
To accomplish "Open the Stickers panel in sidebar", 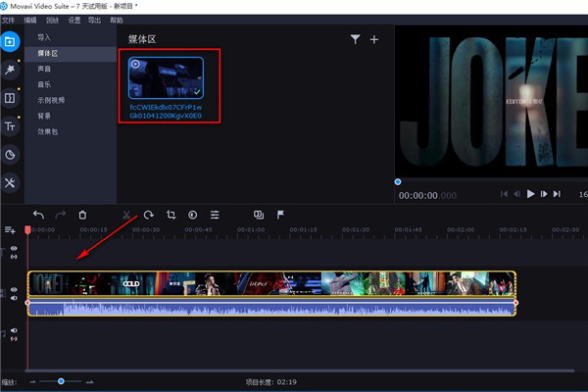I will (x=10, y=155).
